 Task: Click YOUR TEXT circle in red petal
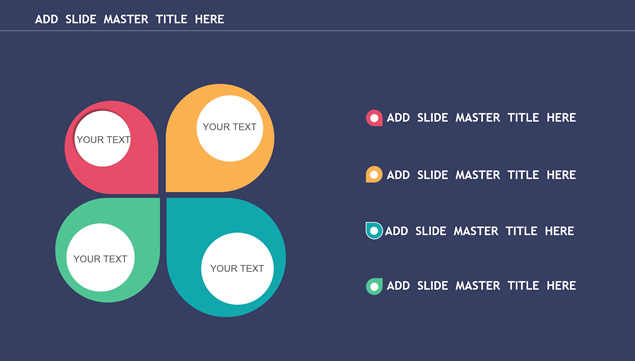[x=102, y=139]
